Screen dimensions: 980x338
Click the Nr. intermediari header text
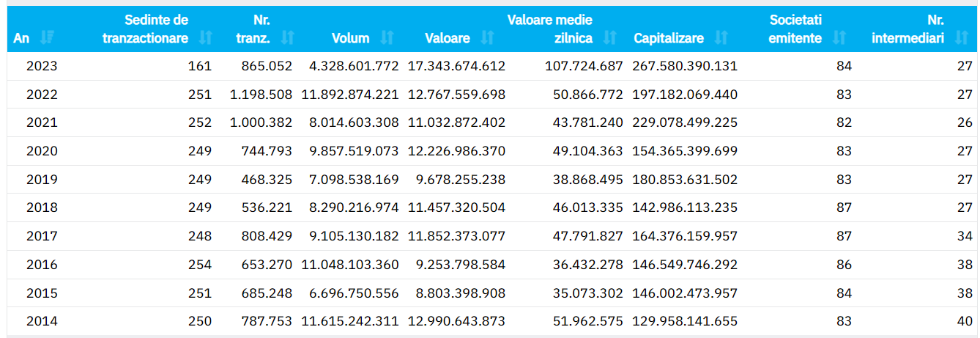pos(908,29)
